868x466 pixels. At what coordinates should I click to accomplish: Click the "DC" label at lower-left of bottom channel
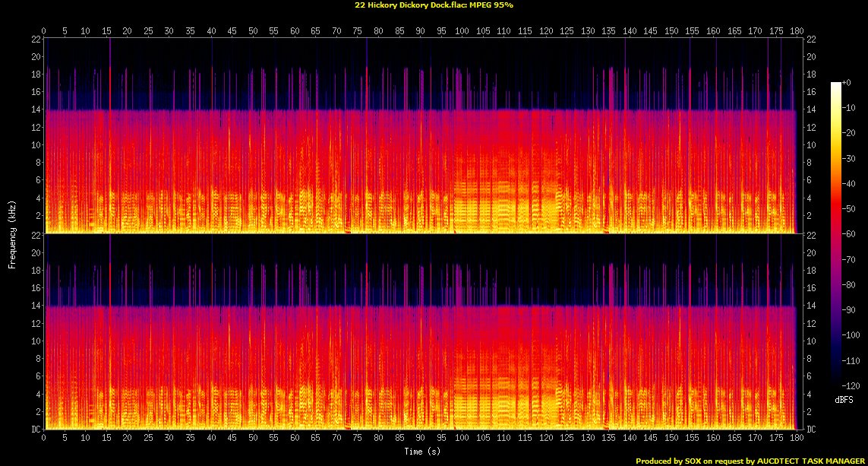point(35,430)
